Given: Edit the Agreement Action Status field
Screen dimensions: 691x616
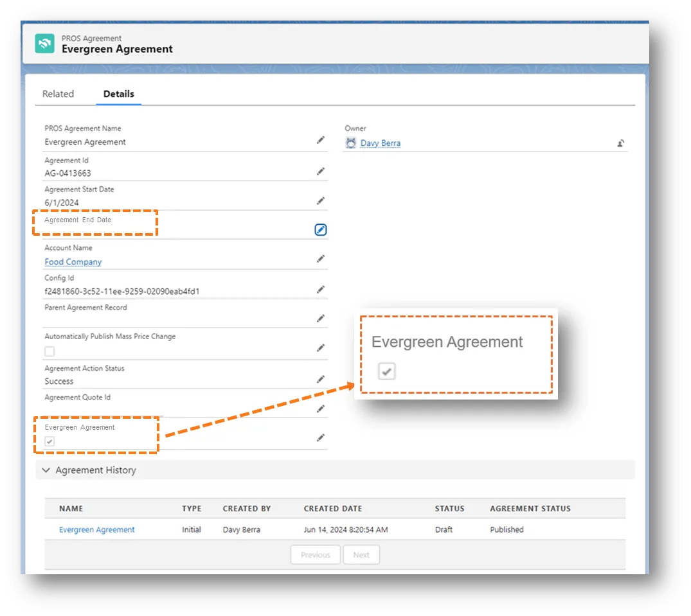Looking at the screenshot, I should (x=320, y=380).
